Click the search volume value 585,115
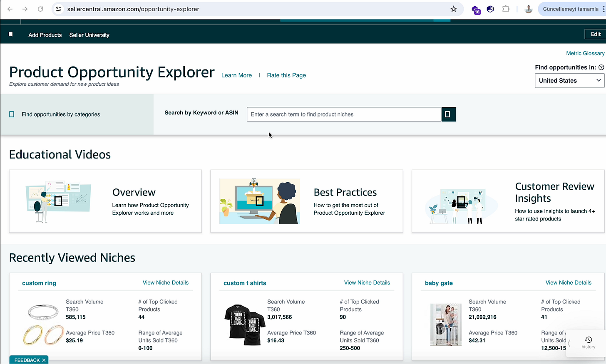Viewport: 606px width, 364px height. pyautogui.click(x=76, y=317)
